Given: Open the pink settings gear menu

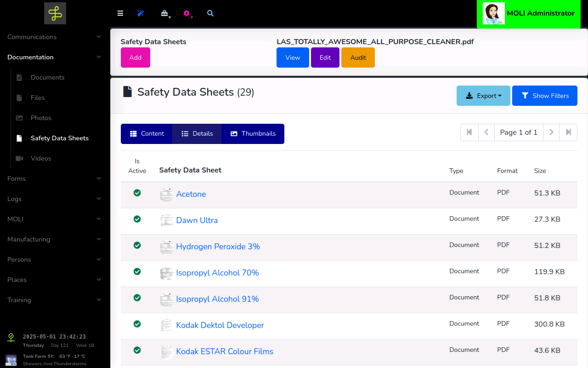Looking at the screenshot, I should (187, 13).
